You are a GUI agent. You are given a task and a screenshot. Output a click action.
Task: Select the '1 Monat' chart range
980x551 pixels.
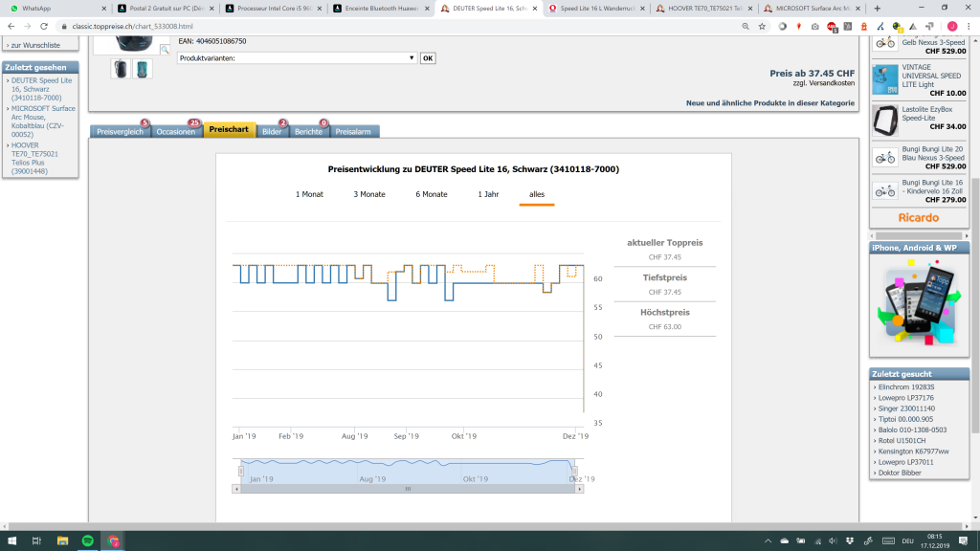click(x=309, y=194)
